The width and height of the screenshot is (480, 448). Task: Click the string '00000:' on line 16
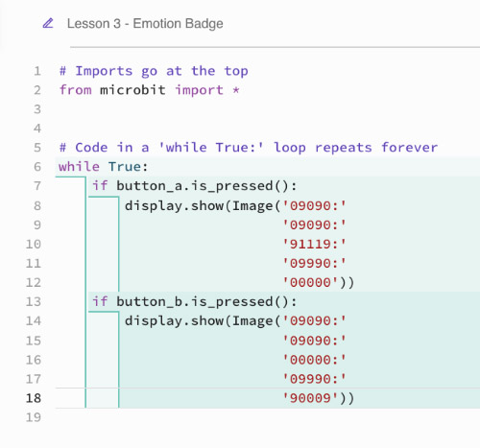point(314,360)
